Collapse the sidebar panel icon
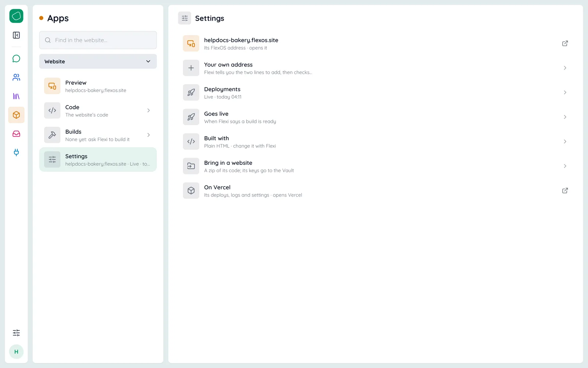This screenshot has height=368, width=588. [x=16, y=35]
